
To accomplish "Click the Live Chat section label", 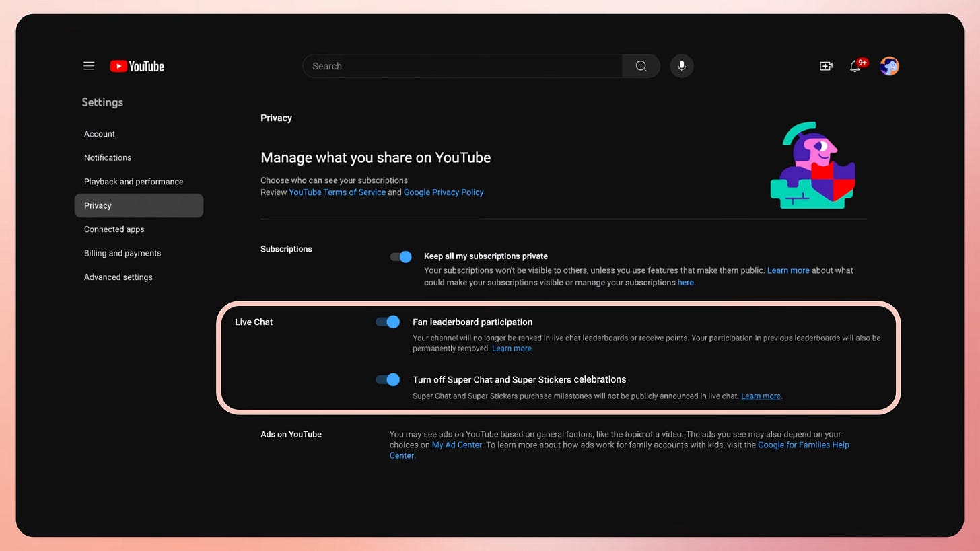I will coord(254,322).
